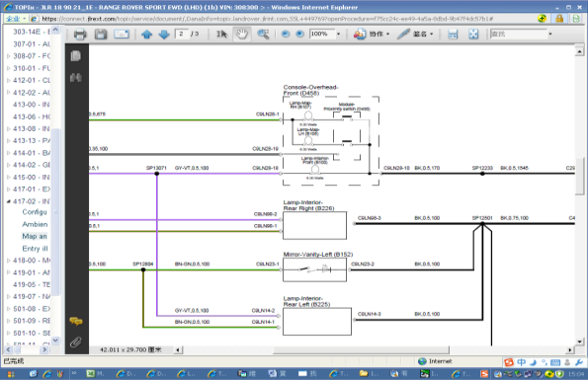This screenshot has width=588, height=380.
Task: Open the comments panel speech bubble icon
Action: [x=76, y=321]
